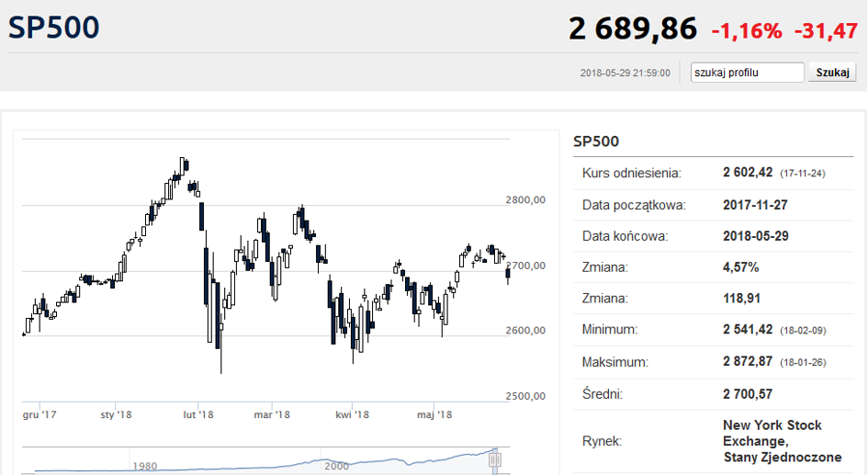Click the red -1,16% change value
The image size is (868, 475).
746,30
